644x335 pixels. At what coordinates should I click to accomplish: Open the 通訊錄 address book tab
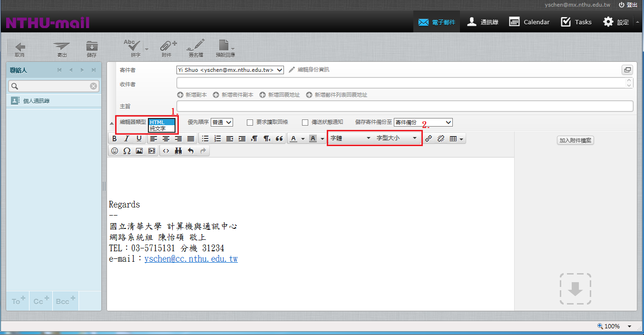(483, 22)
